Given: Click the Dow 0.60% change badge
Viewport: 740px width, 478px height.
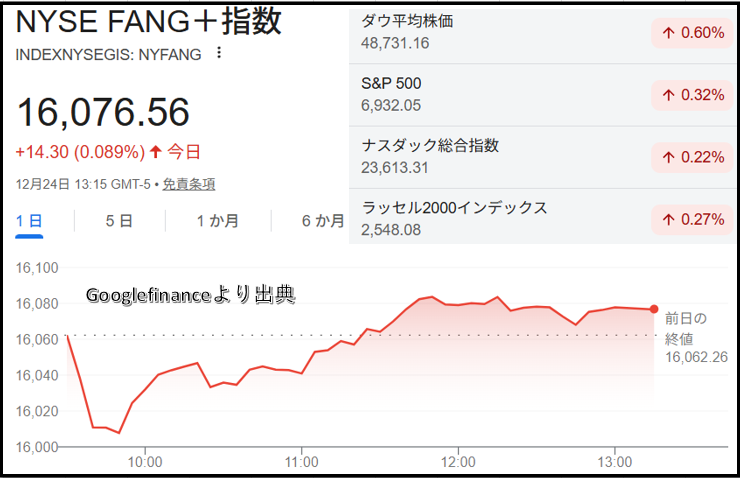Looking at the screenshot, I should click(x=691, y=33).
